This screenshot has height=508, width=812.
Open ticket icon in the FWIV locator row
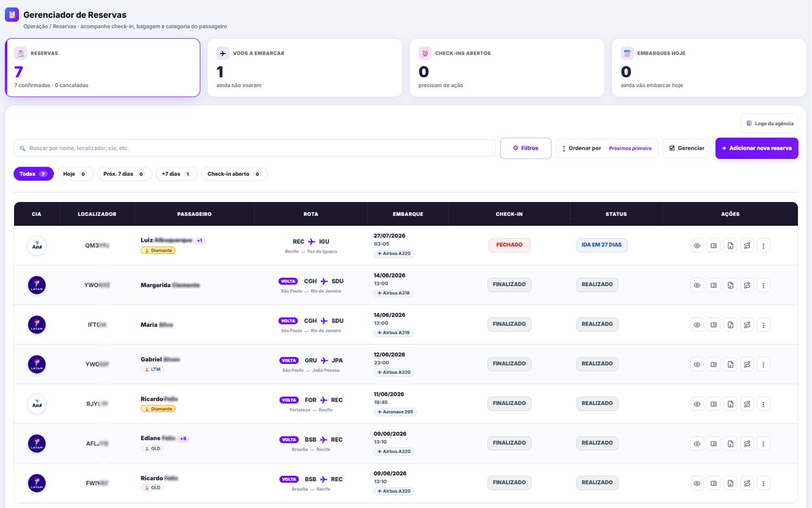pyautogui.click(x=714, y=483)
